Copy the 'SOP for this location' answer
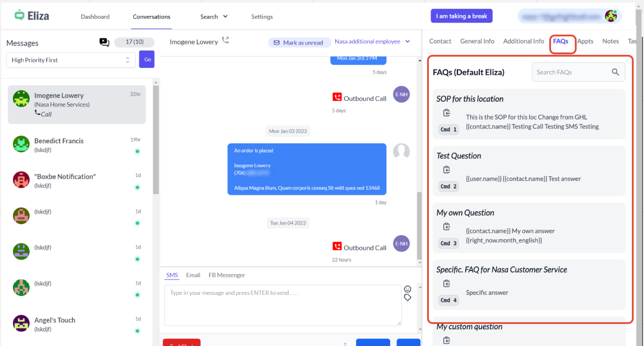This screenshot has height=346, width=644. [x=446, y=113]
